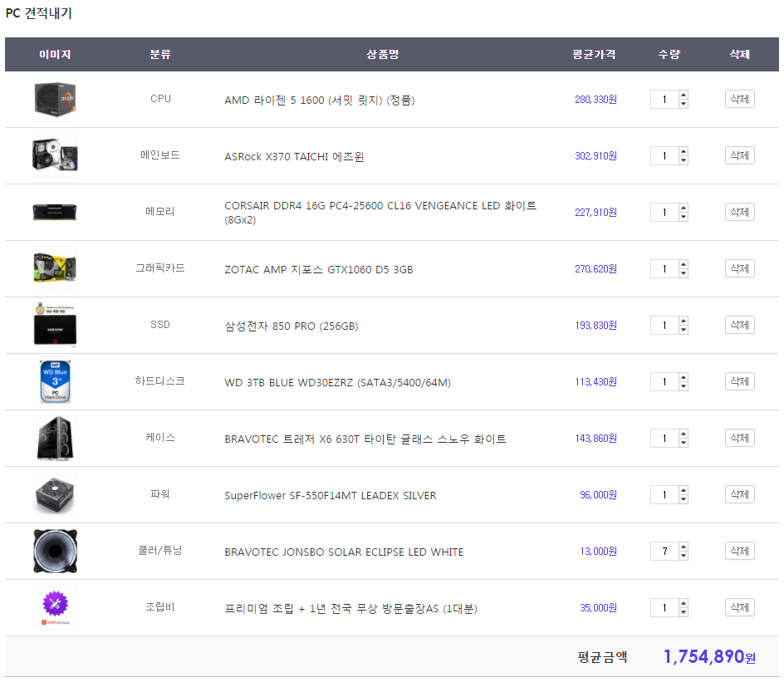The height and width of the screenshot is (682, 784).
Task: Open the CORSAIR DDR4 16G VENGEANCE LED name
Action: tap(380, 213)
